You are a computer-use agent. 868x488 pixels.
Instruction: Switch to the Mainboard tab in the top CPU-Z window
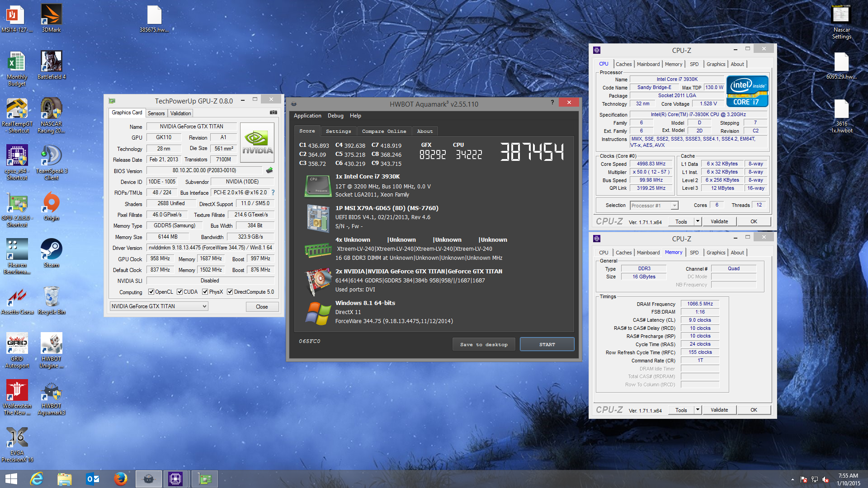coord(648,64)
